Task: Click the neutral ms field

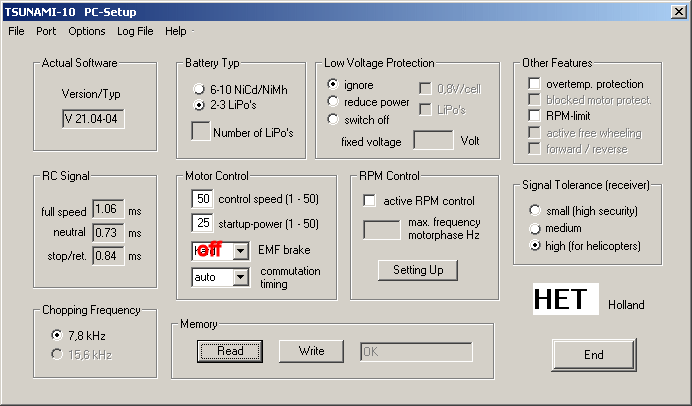Action: (x=108, y=233)
